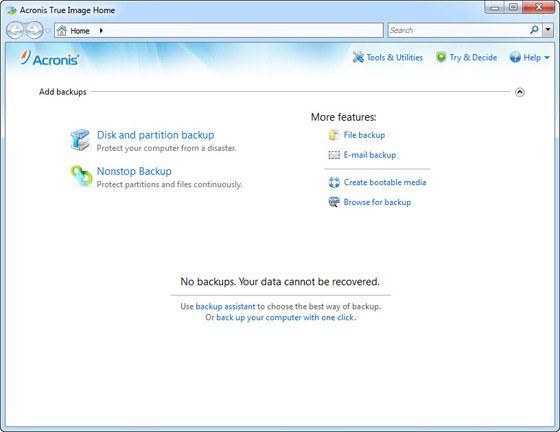
Task: Start Nonstop Backup
Action: (x=134, y=171)
